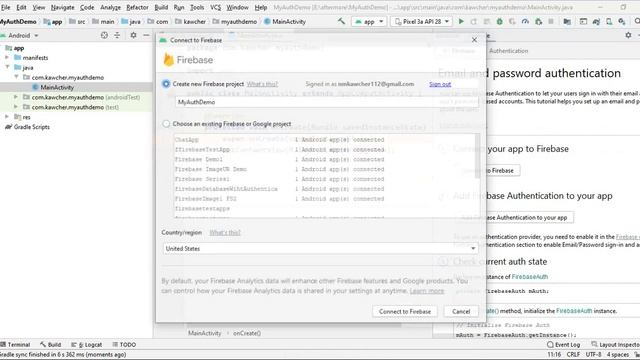640x360 pixels.
Task: Open the Project Structure folder icon
Action: pos(567,21)
